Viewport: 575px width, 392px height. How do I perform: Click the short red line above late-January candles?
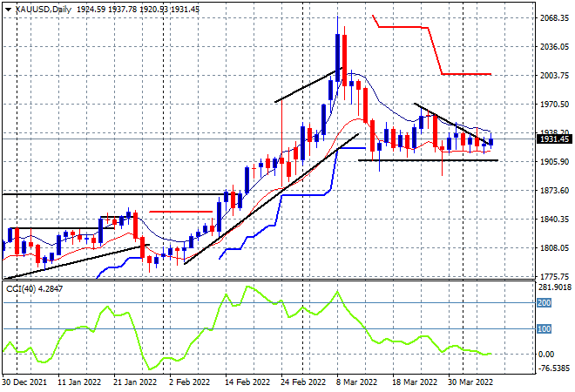181,212
